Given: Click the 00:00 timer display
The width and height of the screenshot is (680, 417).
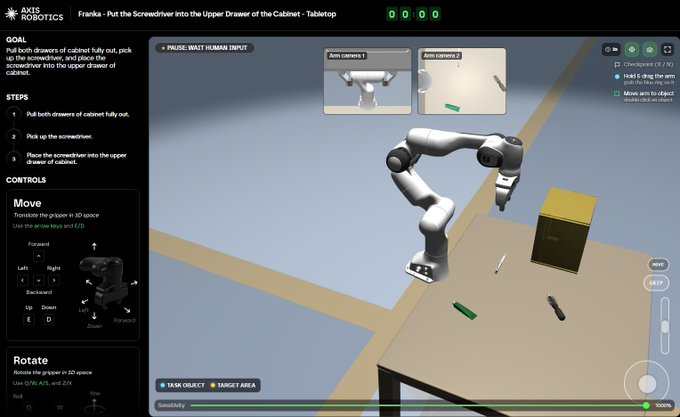Looking at the screenshot, I should click(x=413, y=14).
